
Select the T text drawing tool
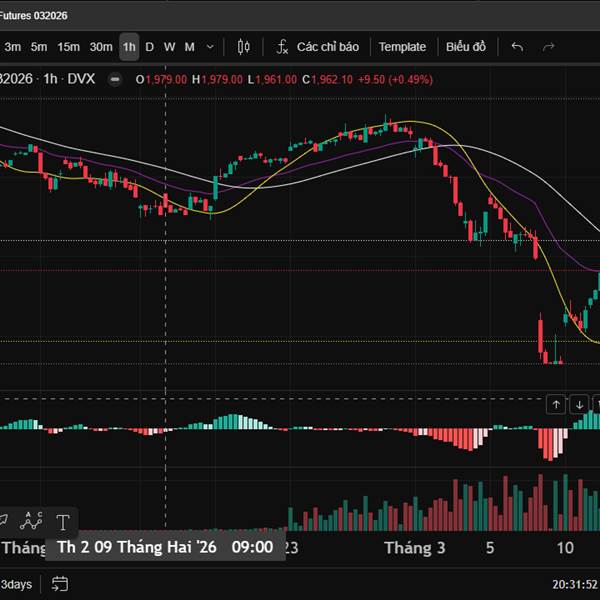pyautogui.click(x=63, y=522)
